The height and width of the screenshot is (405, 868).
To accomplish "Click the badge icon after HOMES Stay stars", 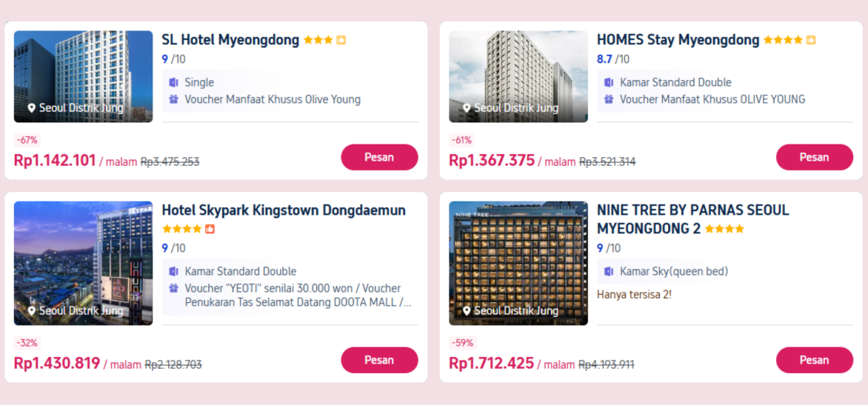I will [x=811, y=40].
